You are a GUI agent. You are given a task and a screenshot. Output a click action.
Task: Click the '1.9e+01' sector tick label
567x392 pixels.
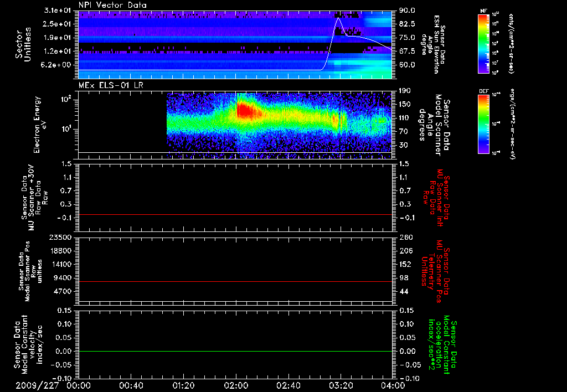(x=57, y=38)
